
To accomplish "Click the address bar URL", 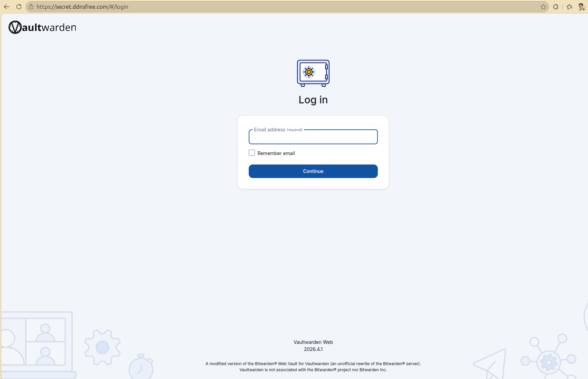I will point(82,7).
